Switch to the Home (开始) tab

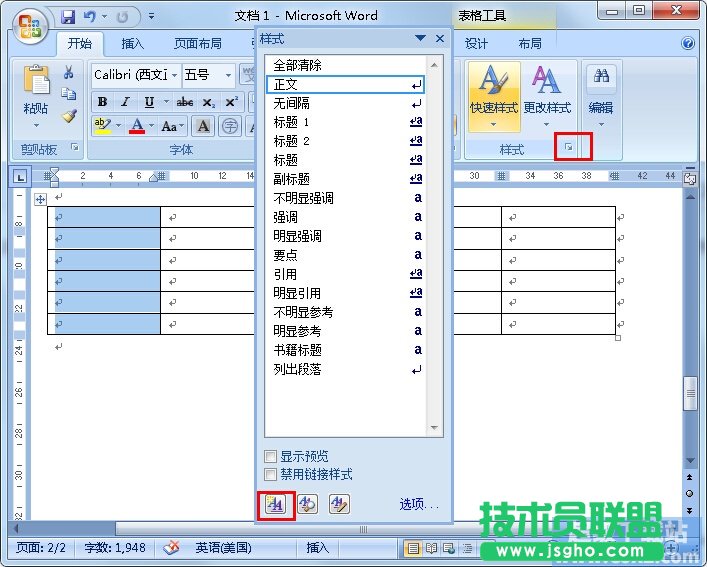coord(80,43)
